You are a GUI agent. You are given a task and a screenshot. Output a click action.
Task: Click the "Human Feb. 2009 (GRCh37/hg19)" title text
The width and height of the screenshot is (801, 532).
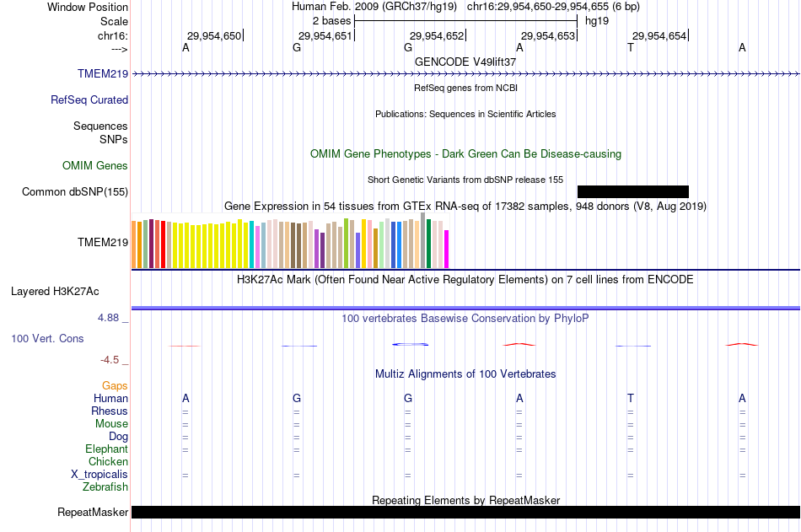point(374,7)
